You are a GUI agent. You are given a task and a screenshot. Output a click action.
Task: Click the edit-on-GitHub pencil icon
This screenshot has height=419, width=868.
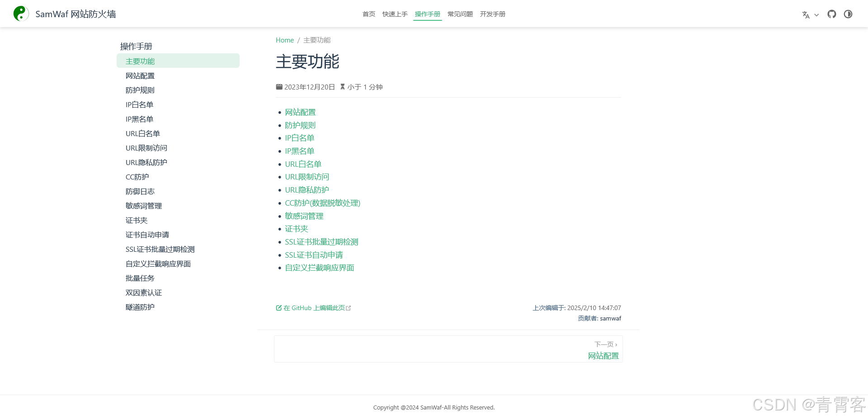point(279,308)
